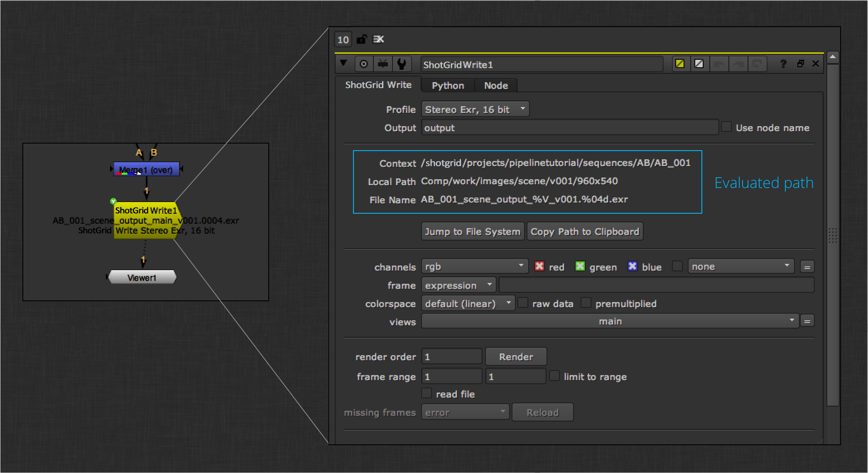Image resolution: width=868 pixels, height=473 pixels.
Task: Click the gray icon beside yellow swatch
Action: [699, 64]
